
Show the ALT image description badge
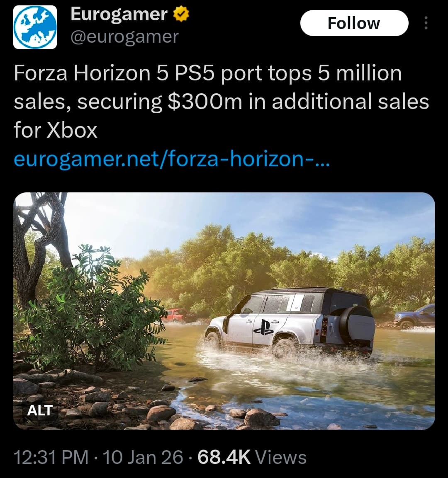(x=40, y=410)
